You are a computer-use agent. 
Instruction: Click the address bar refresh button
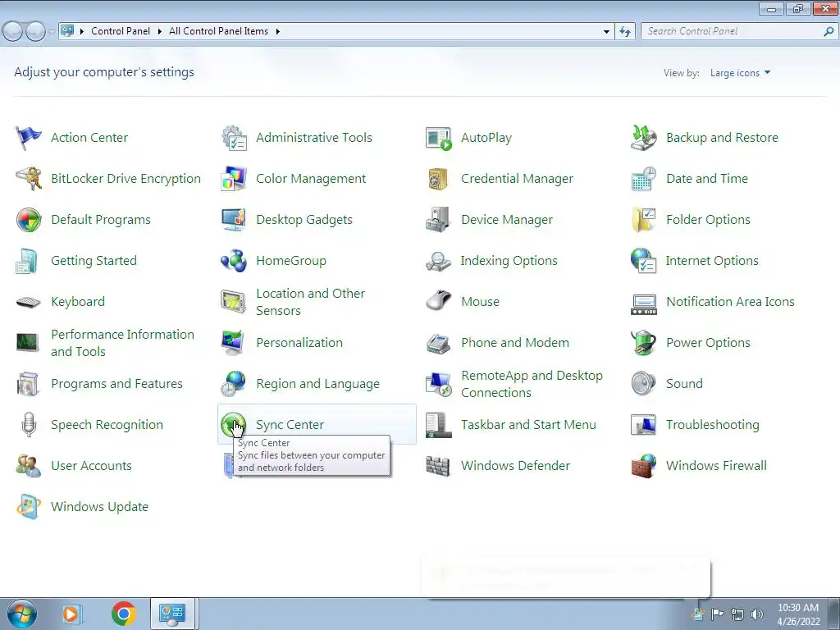tap(625, 32)
